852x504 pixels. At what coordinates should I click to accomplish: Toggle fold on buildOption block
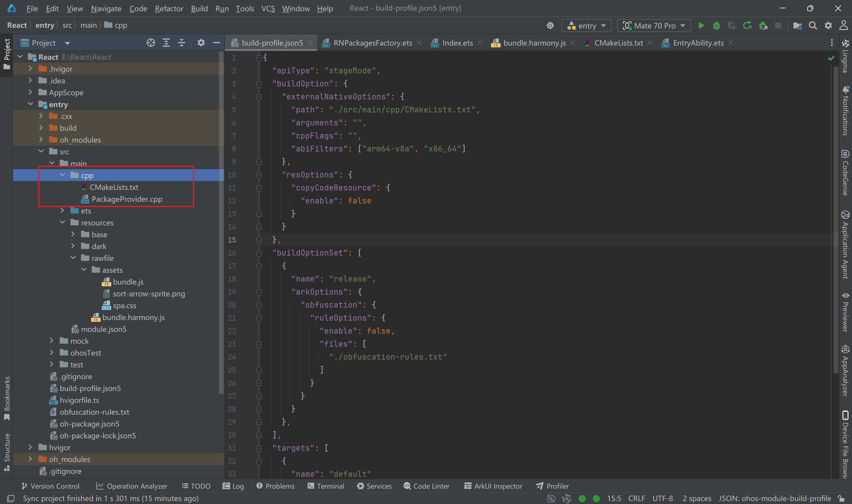(x=259, y=83)
